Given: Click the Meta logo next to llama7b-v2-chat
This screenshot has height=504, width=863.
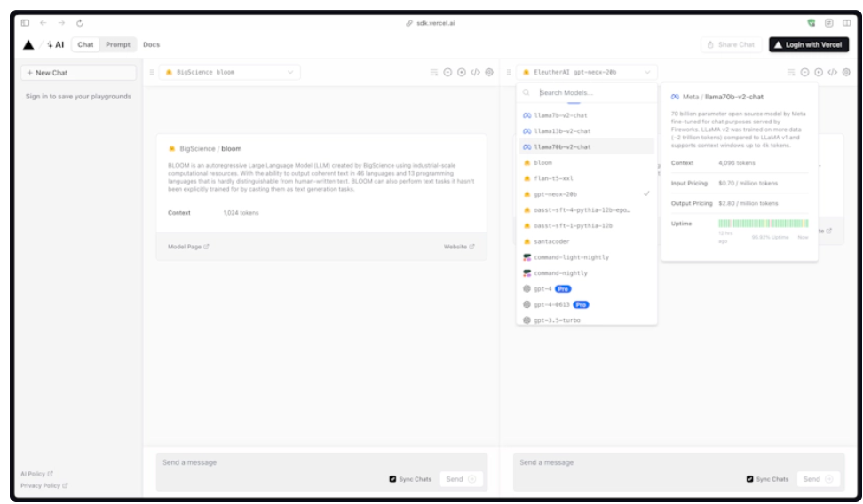Looking at the screenshot, I should 527,115.
